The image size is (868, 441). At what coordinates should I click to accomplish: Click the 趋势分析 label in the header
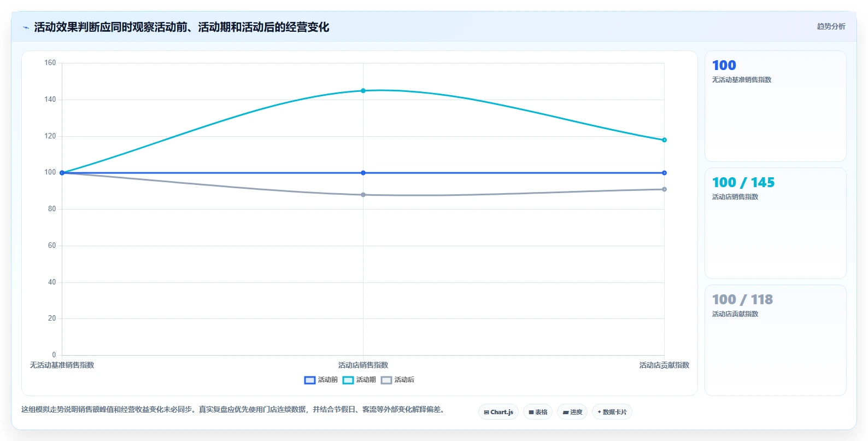pyautogui.click(x=831, y=26)
